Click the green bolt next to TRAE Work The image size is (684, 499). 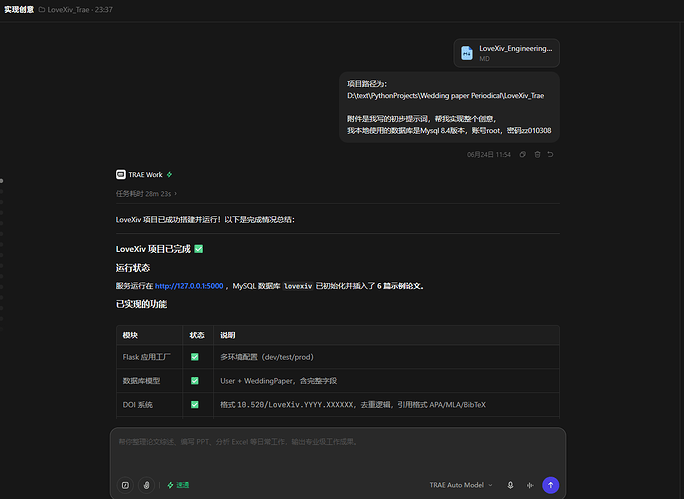click(x=169, y=174)
